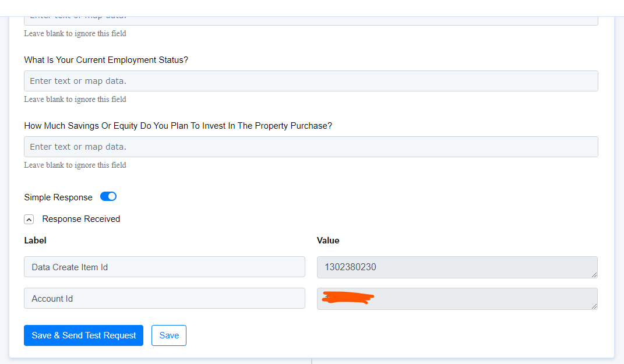Collapse the Response Received section chevron
Viewport: 624px width, 364px height.
pyautogui.click(x=29, y=219)
